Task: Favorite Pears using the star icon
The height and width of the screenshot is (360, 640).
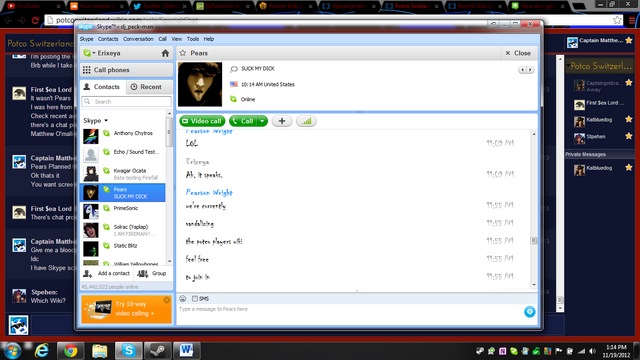Action: tap(183, 53)
